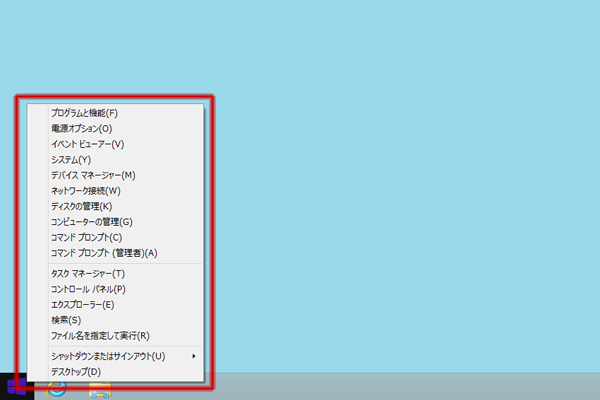Start タスク マネージャー(T)

115,274
